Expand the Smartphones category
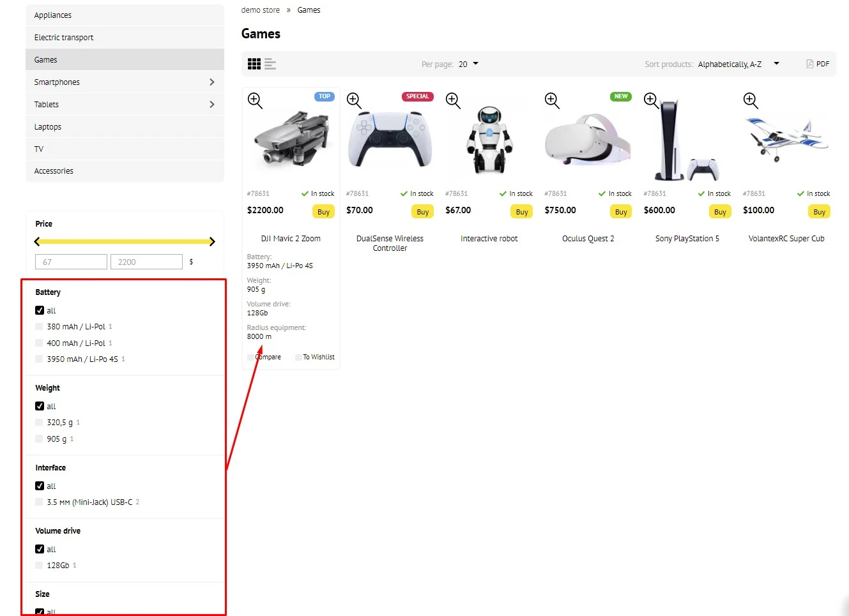This screenshot has width=849, height=616. tap(212, 82)
